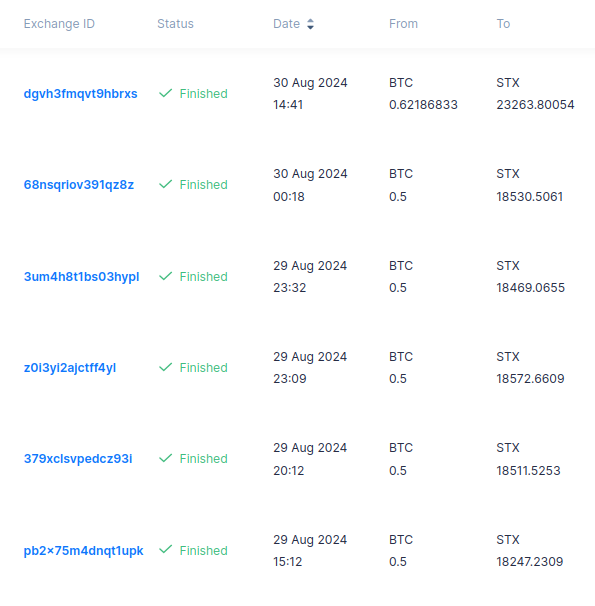Click the Status column header
This screenshot has height=606, width=595.
pyautogui.click(x=175, y=24)
